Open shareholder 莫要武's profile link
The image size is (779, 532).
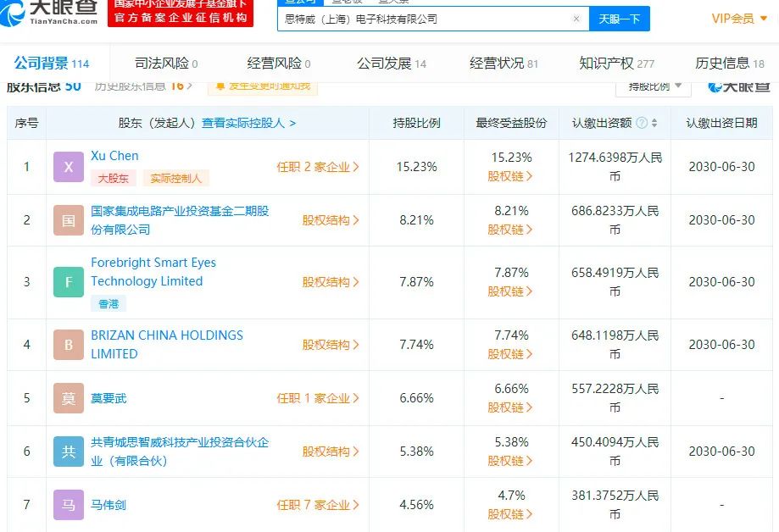[x=109, y=398]
